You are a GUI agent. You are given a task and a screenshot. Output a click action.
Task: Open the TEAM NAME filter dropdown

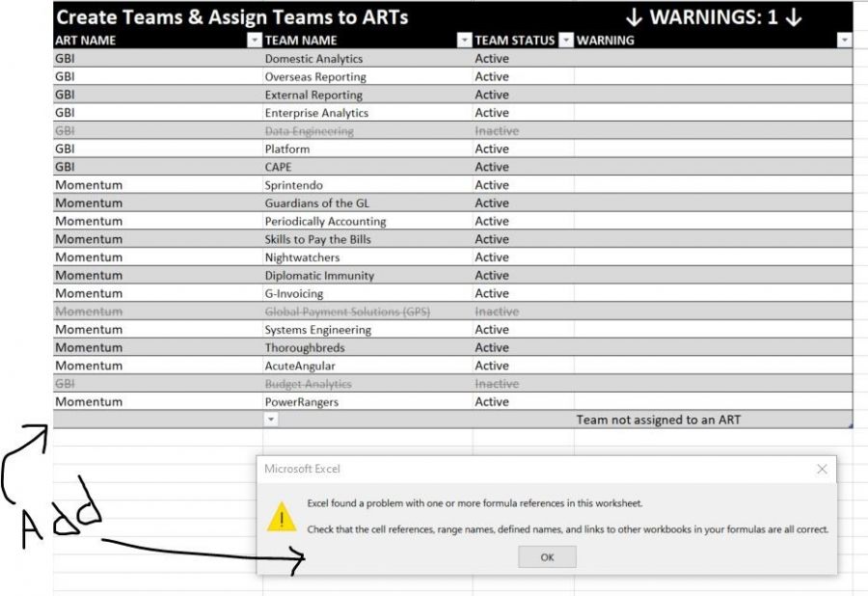point(464,40)
